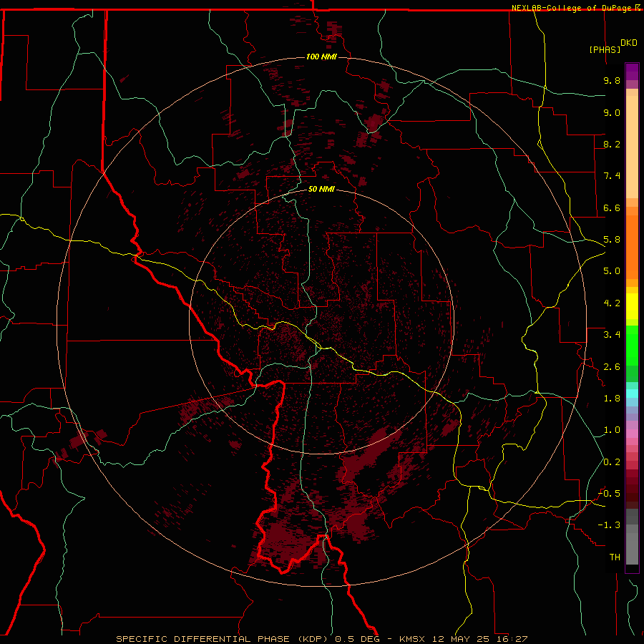Click the bright yellow color bar segment
The height and width of the screenshot is (644, 644).
click(632, 306)
